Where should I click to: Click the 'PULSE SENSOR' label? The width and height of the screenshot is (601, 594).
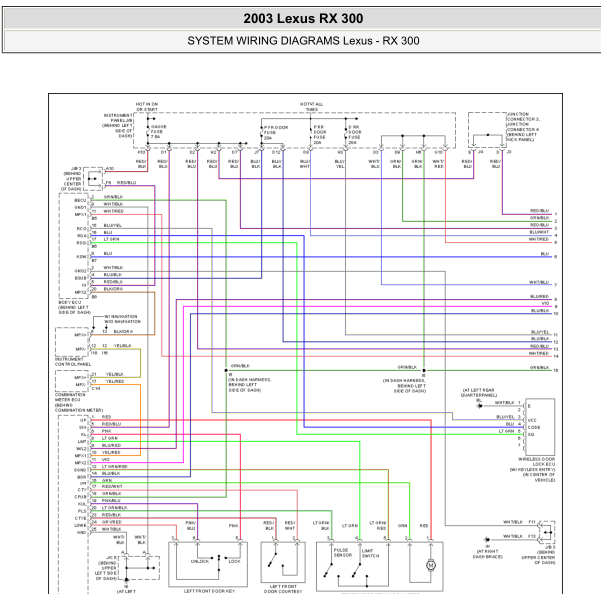[x=342, y=552]
